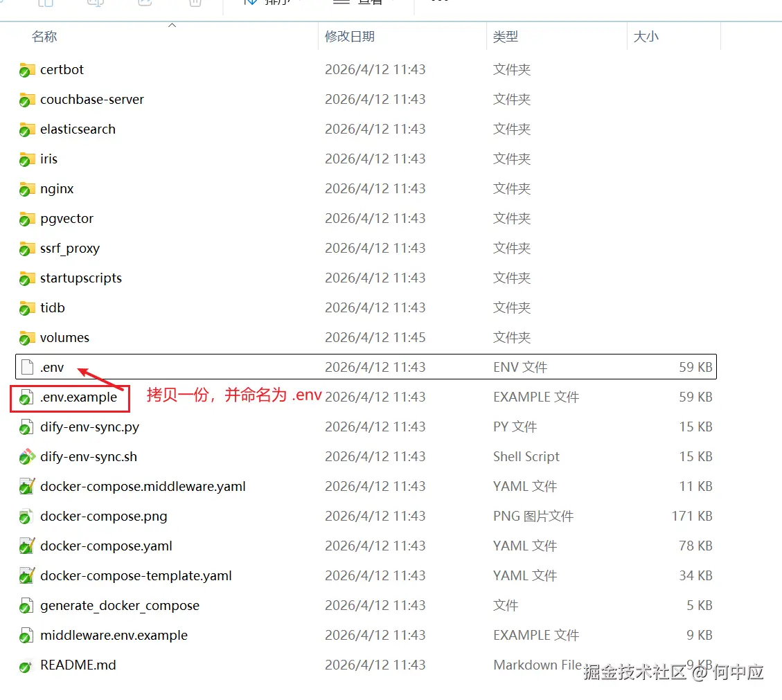Select the docker-compose.yaml file name

106,546
